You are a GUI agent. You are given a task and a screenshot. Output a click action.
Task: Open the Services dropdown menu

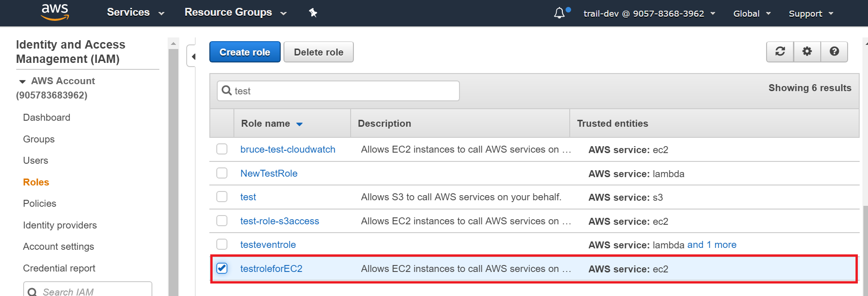tap(135, 12)
